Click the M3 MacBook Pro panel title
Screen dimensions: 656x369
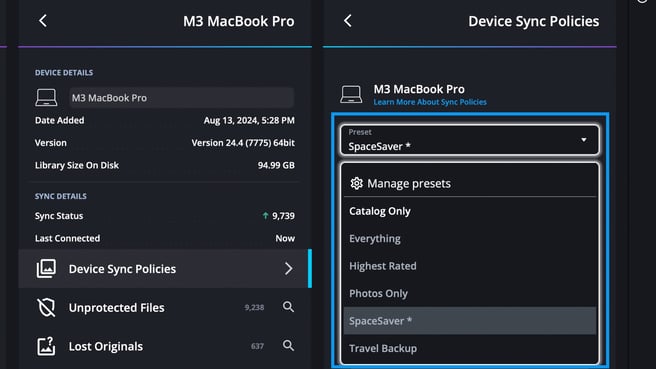click(x=238, y=21)
